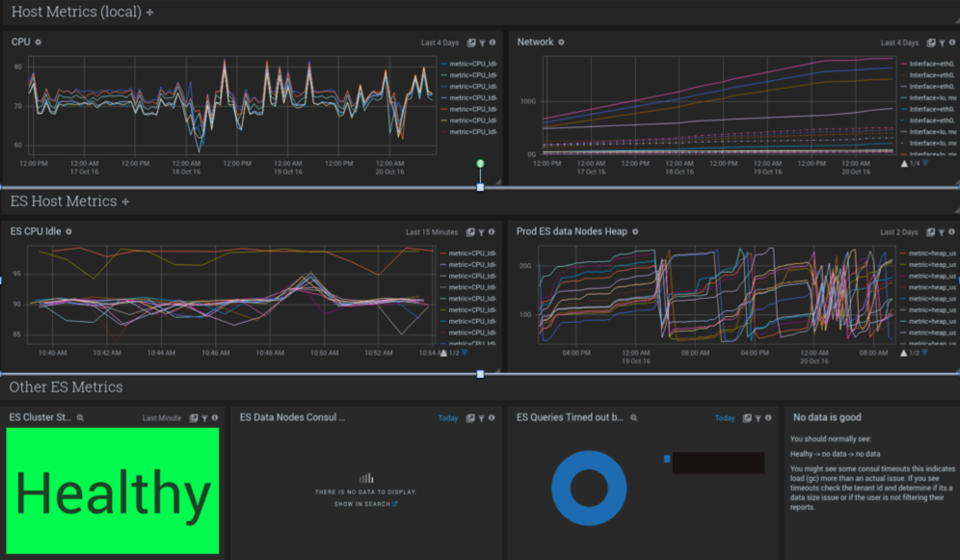Open ES CPU Idle panel in search

470,232
